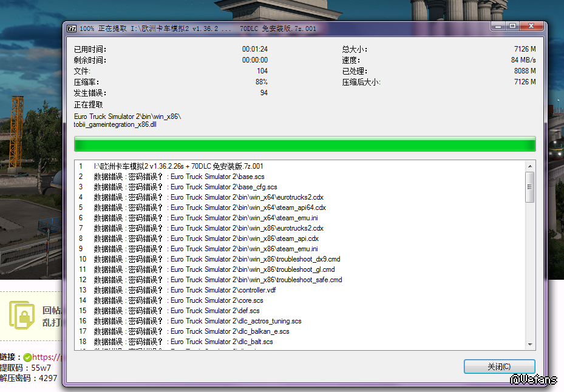Image resolution: width=564 pixels, height=392 pixels.
Task: Click the 解压密码 4297 text on webpage
Action: [x=29, y=378]
